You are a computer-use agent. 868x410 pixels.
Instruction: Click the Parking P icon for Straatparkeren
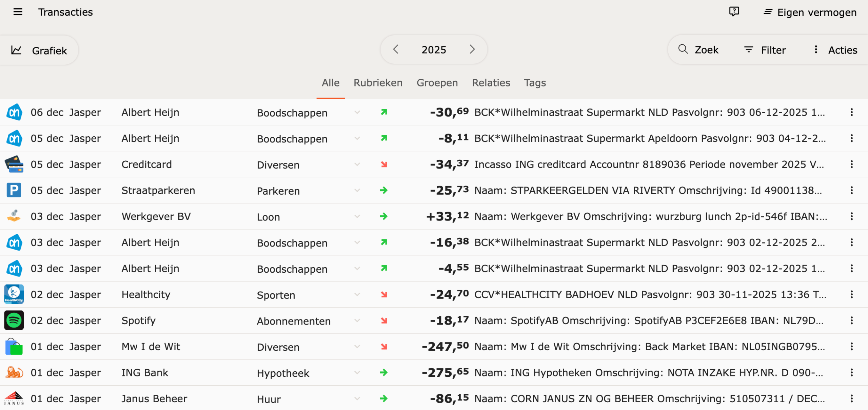tap(14, 190)
